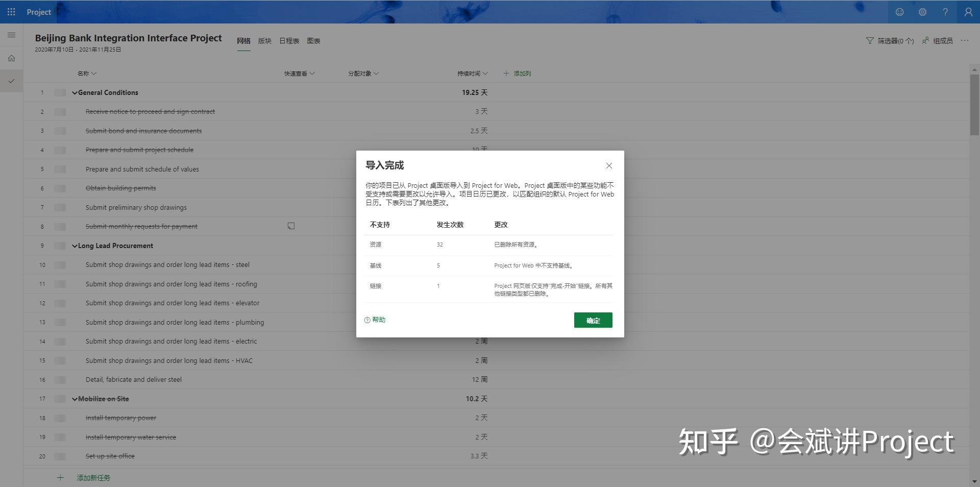Go to the Home icon in sidebar
Screen dimensions: 980x487
coord(11,58)
